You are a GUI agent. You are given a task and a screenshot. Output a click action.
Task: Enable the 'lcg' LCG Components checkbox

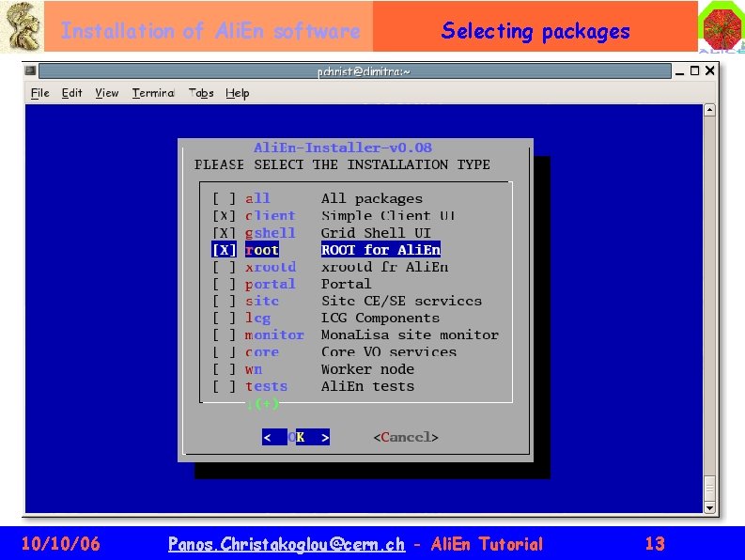pyautogui.click(x=224, y=318)
